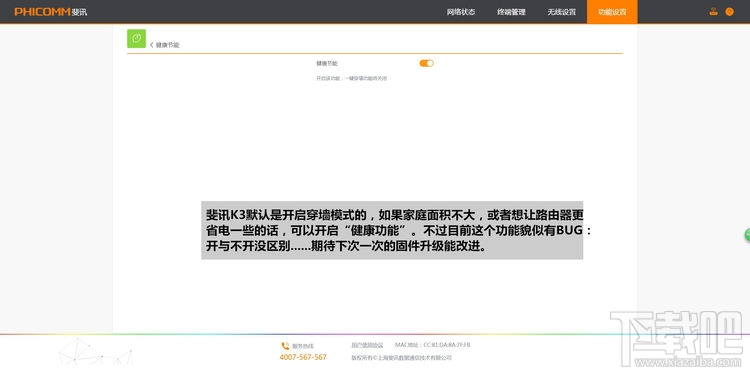Screen dimensions: 750x372
Task: Click the hotline number 4007-567-567
Action: (303, 357)
